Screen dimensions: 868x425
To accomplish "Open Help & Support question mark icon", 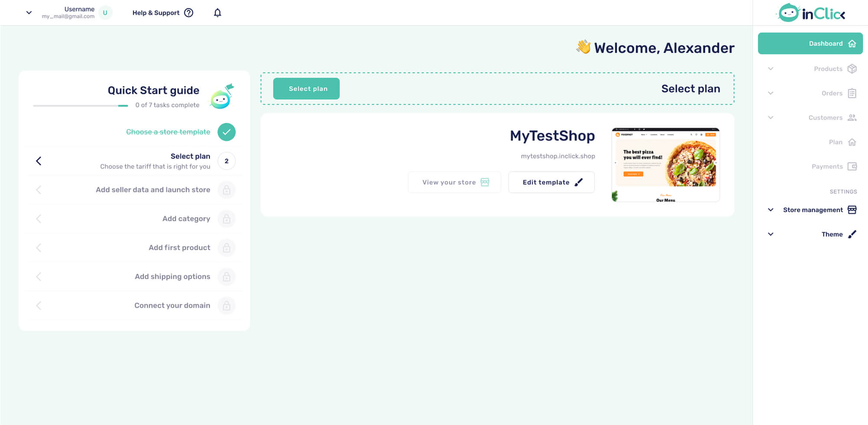I will (x=189, y=13).
